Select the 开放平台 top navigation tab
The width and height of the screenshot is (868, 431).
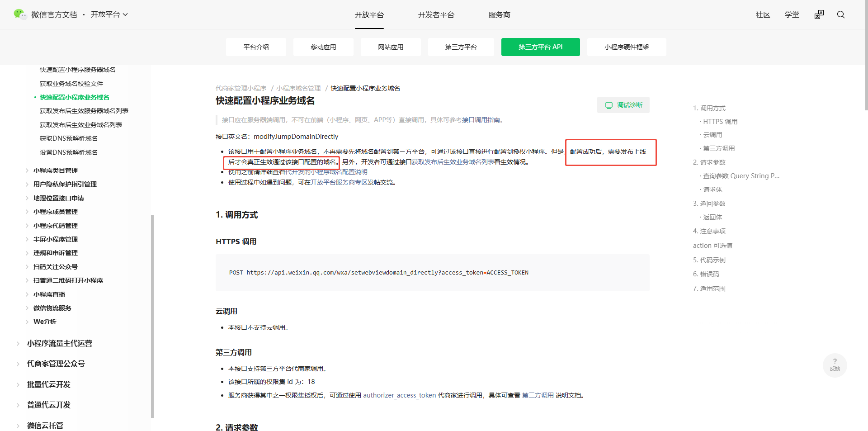pos(369,14)
